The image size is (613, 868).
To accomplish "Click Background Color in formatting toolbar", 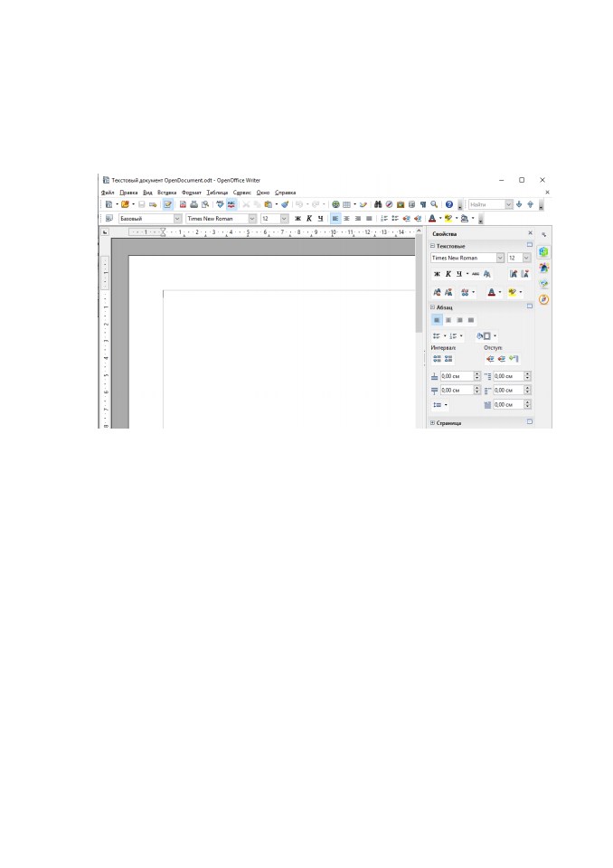I will click(x=465, y=219).
